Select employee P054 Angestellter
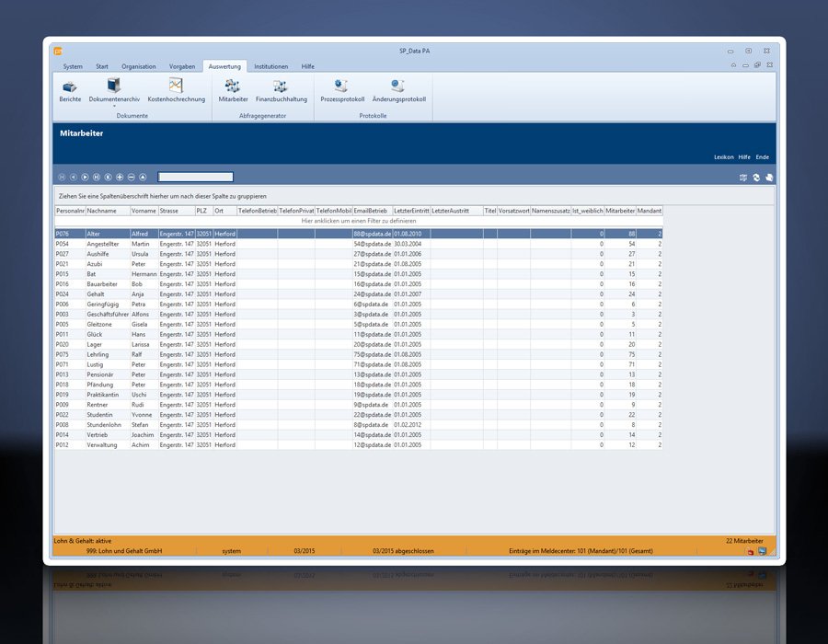The width and height of the screenshot is (828, 644). [359, 244]
